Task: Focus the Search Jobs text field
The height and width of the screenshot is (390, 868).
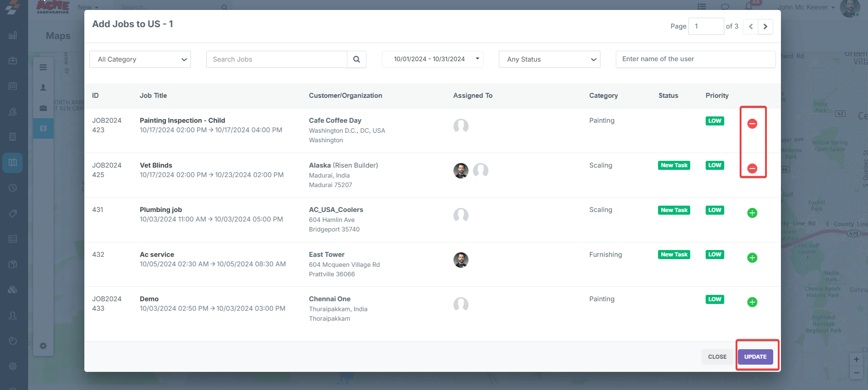Action: click(x=277, y=59)
